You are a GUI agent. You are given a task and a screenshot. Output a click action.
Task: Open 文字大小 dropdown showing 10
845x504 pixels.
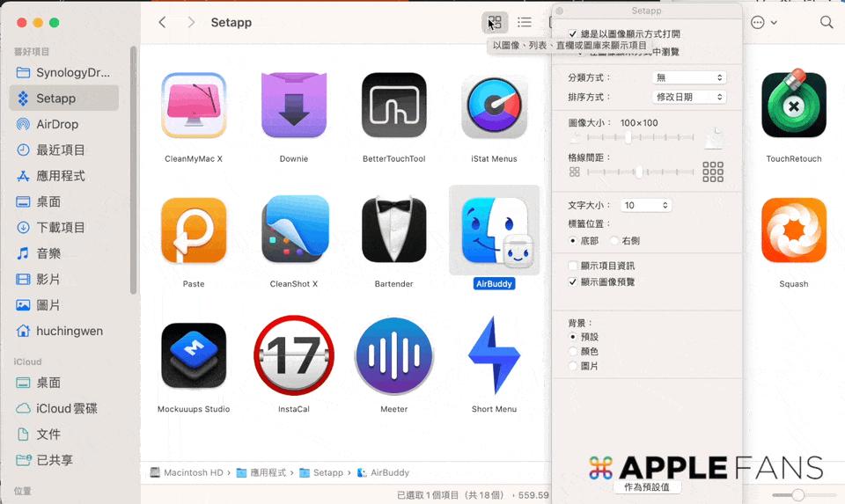tap(645, 205)
